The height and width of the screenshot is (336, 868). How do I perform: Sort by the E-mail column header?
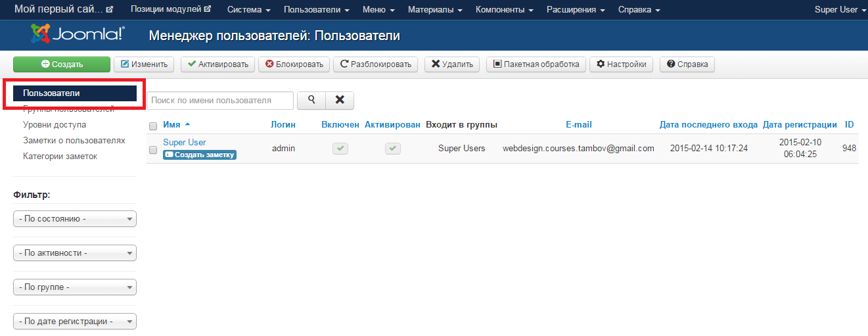[579, 124]
